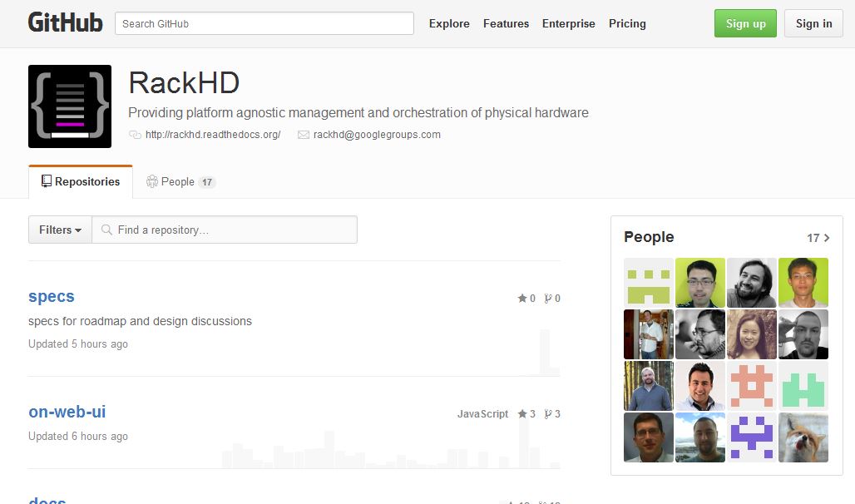Viewport: 855px width, 504px height.
Task: Open the fox photo member avatar
Action: [x=803, y=437]
